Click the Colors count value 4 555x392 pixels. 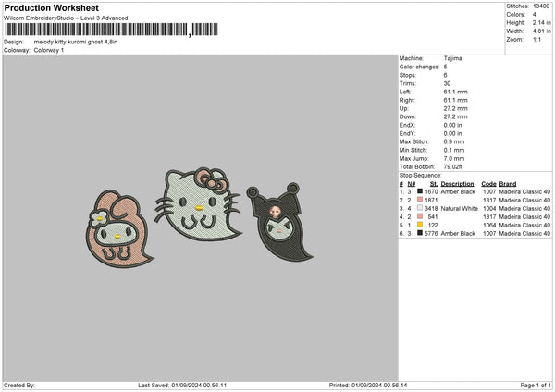point(534,15)
